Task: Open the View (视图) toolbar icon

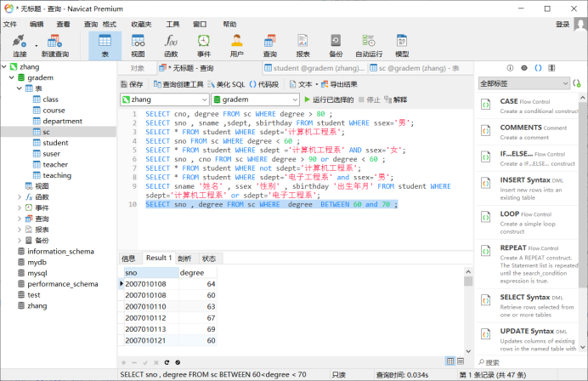Action: point(138,45)
